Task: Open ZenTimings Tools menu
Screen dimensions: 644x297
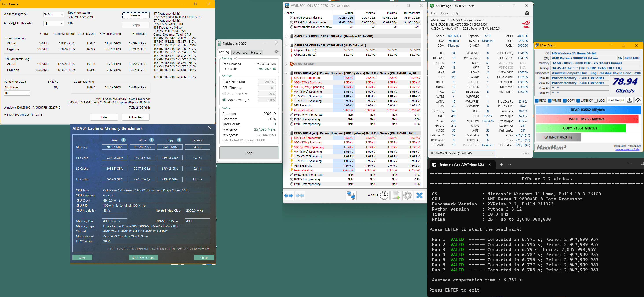Action: pyautogui.click(x=444, y=13)
